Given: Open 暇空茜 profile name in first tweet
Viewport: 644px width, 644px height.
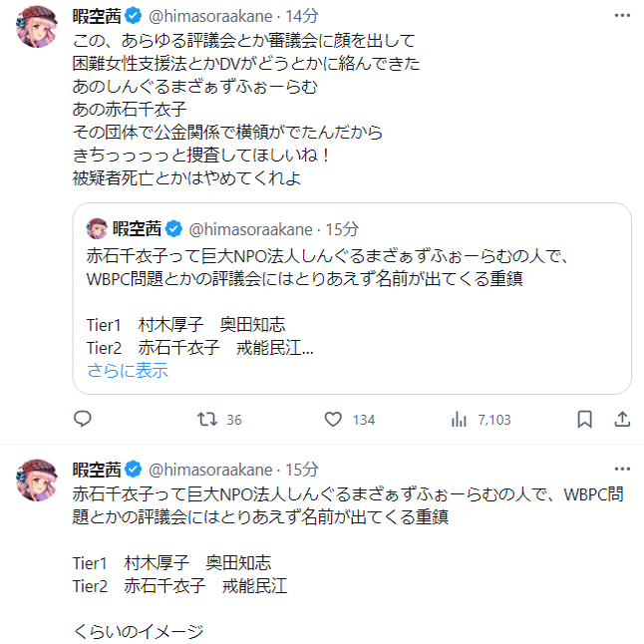Looking at the screenshot, I should (97, 17).
